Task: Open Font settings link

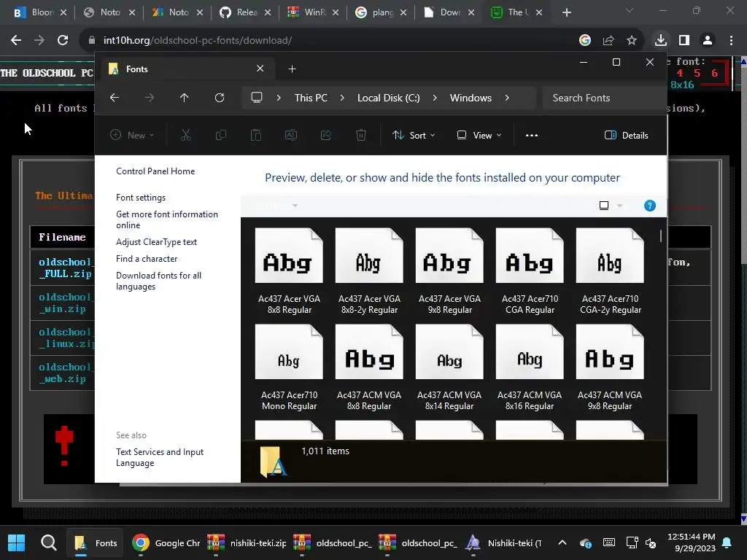Action: point(141,197)
